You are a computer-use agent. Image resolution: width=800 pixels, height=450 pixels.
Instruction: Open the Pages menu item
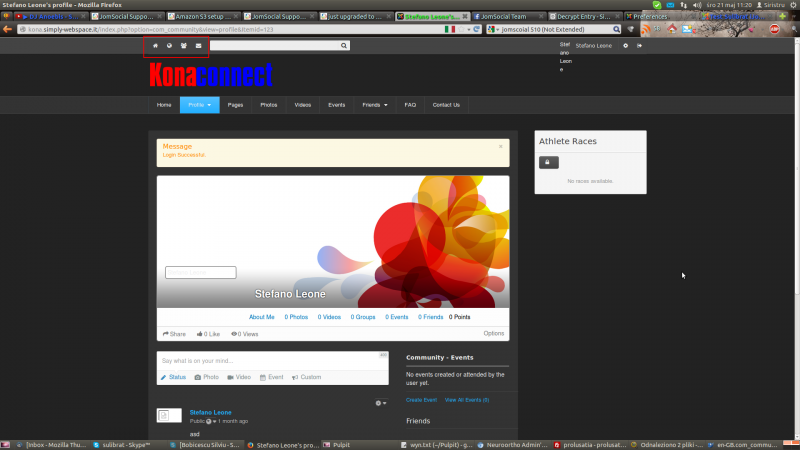click(235, 105)
